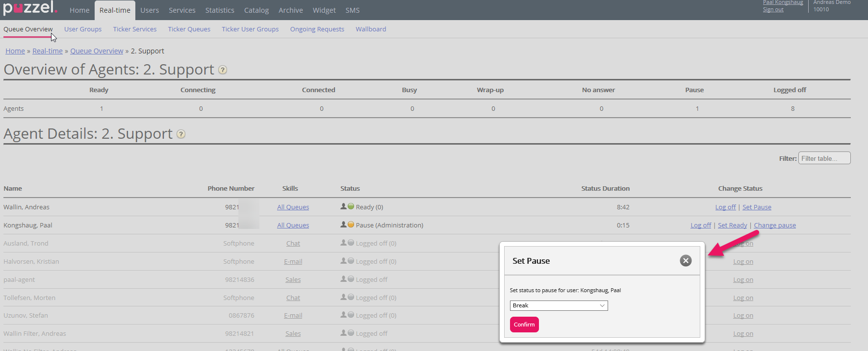Open help icon beside Overview of Agents
Viewport: 868px width, 351px height.
tap(223, 70)
